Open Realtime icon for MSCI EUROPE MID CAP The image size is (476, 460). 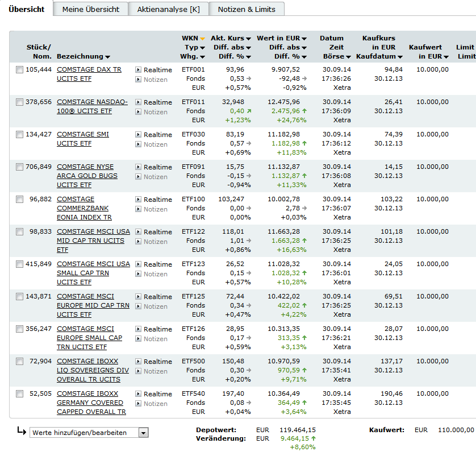138,297
